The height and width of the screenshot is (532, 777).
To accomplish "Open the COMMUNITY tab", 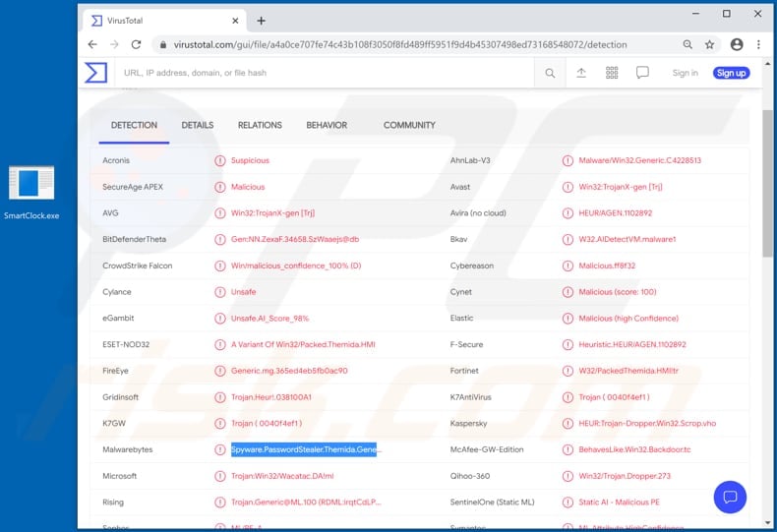I will tap(409, 126).
